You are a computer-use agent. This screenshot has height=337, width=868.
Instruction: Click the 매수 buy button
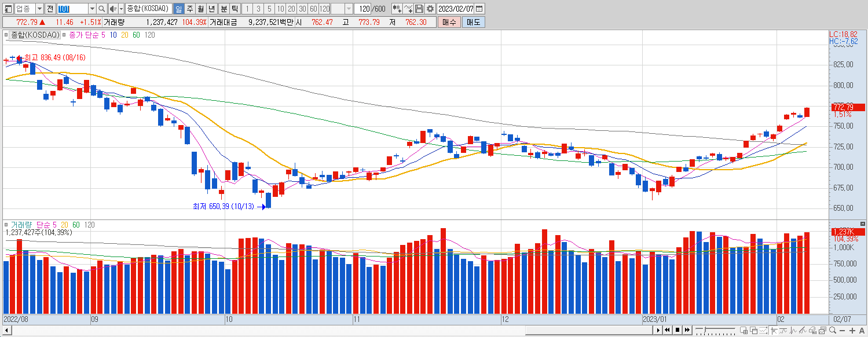(x=449, y=22)
